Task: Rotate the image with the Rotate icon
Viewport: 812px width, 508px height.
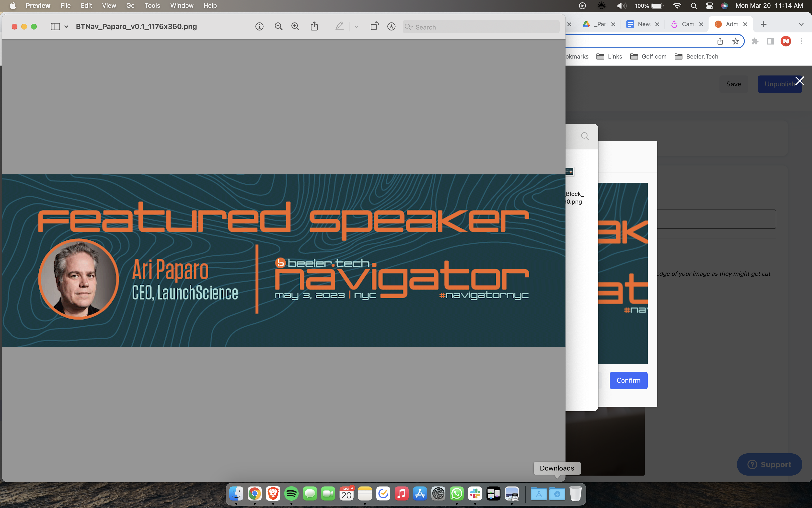Action: (374, 26)
